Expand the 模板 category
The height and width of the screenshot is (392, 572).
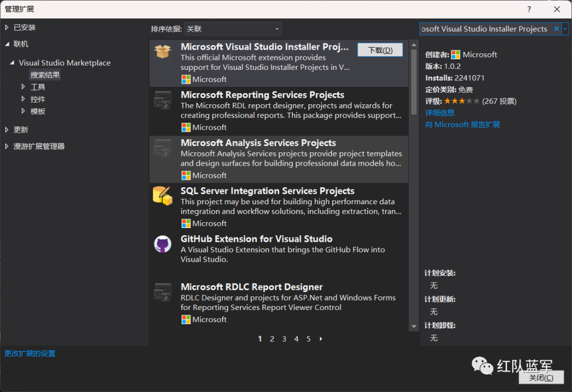[x=23, y=111]
